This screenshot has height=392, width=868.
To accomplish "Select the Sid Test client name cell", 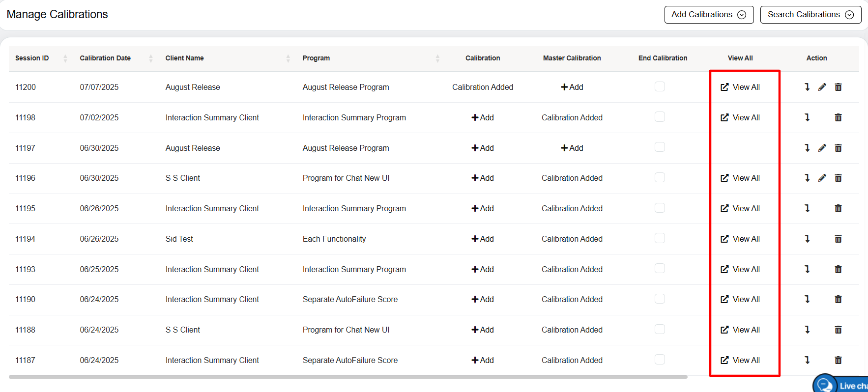I will [179, 239].
